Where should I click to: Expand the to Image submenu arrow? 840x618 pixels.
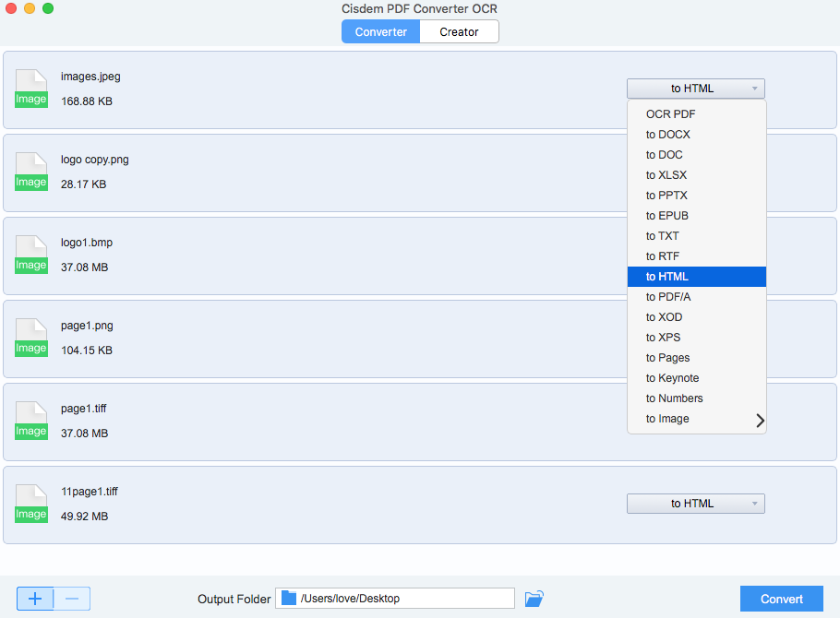(760, 421)
